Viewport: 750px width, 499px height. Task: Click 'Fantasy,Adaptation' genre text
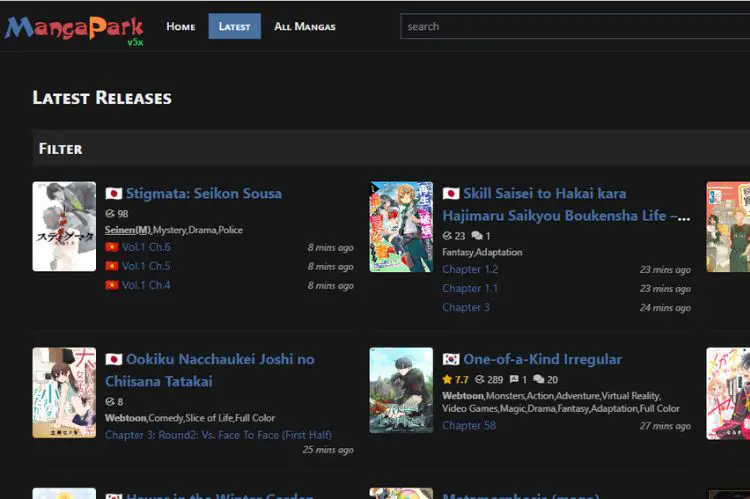point(482,252)
